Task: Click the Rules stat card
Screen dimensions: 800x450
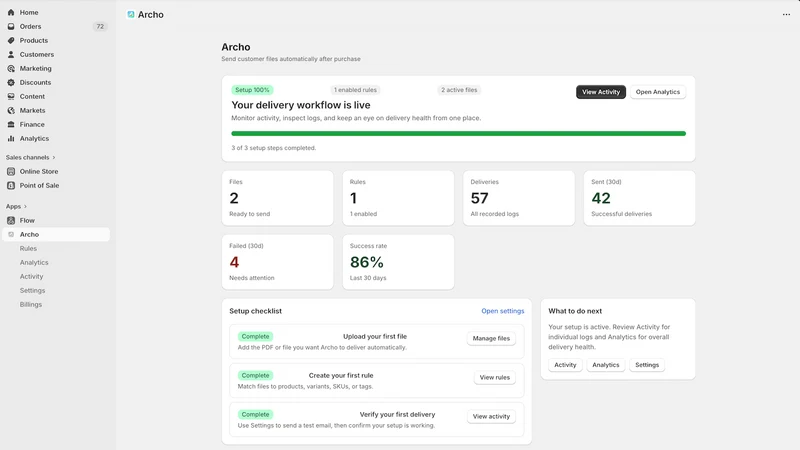Action: 398,198
